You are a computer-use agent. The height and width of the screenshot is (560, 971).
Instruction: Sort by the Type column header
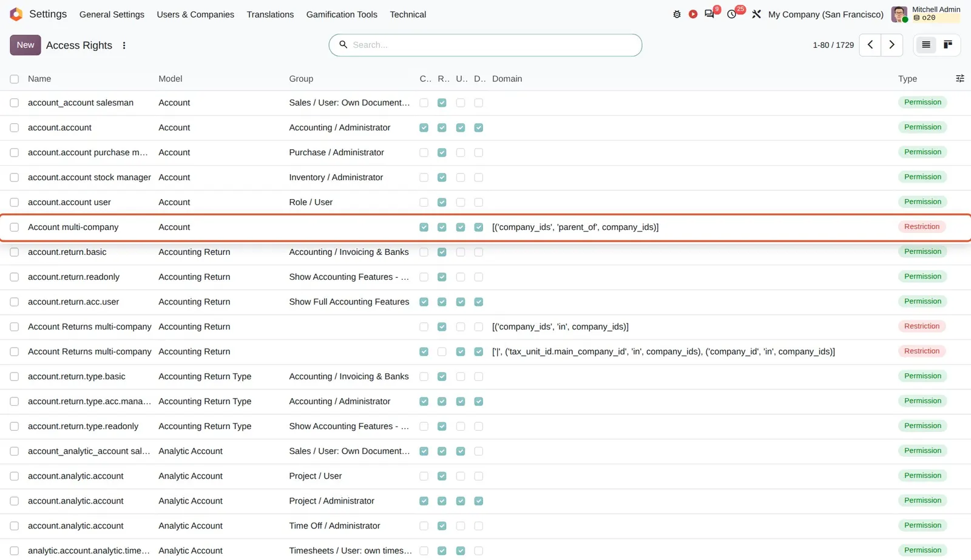tap(907, 79)
